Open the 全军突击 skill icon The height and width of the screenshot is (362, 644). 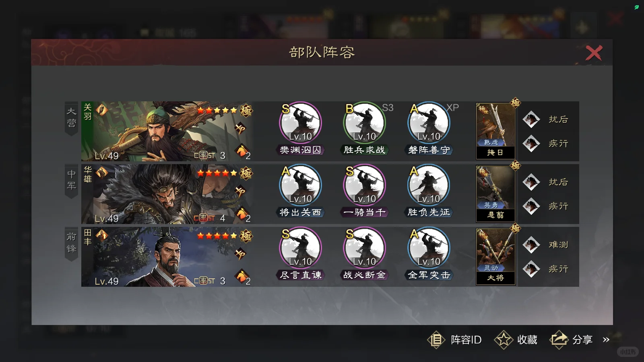pyautogui.click(x=429, y=248)
